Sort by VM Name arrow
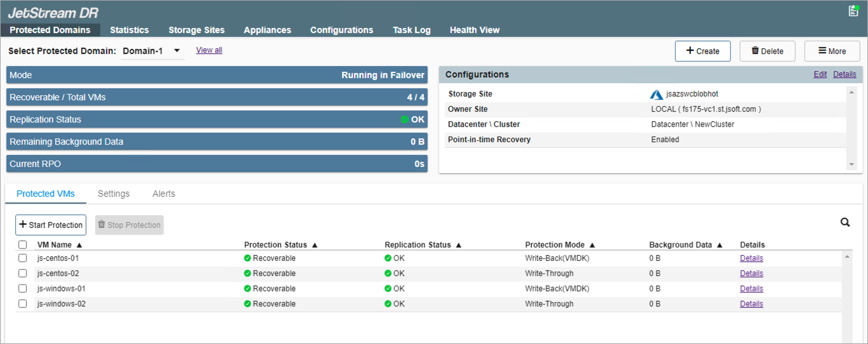Viewport: 868px width, 344px height. (79, 245)
